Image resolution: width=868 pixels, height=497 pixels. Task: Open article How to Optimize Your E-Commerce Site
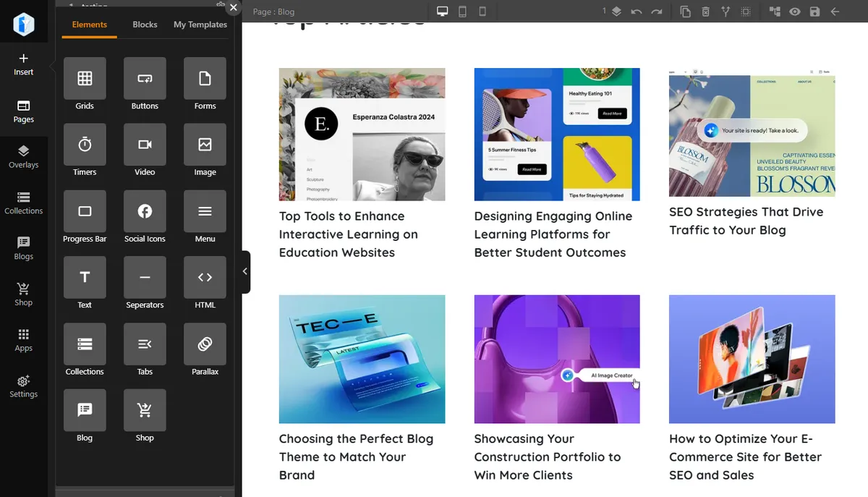745,457
